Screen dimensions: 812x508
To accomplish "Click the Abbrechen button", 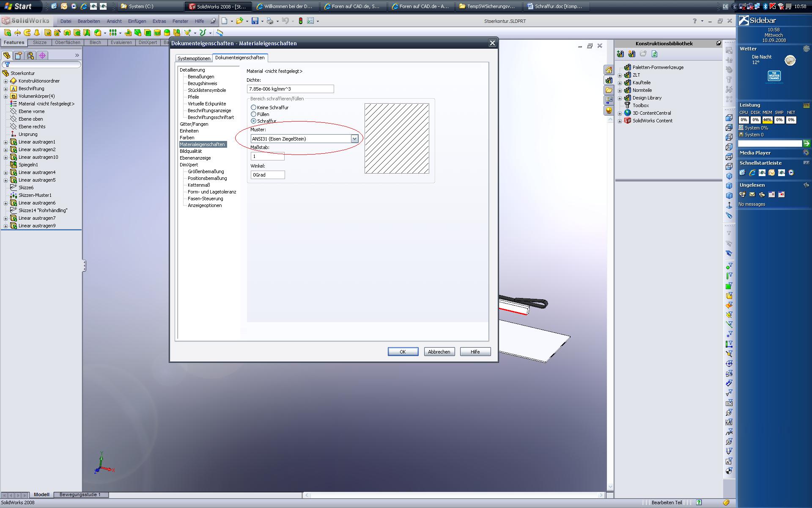I will [x=439, y=352].
